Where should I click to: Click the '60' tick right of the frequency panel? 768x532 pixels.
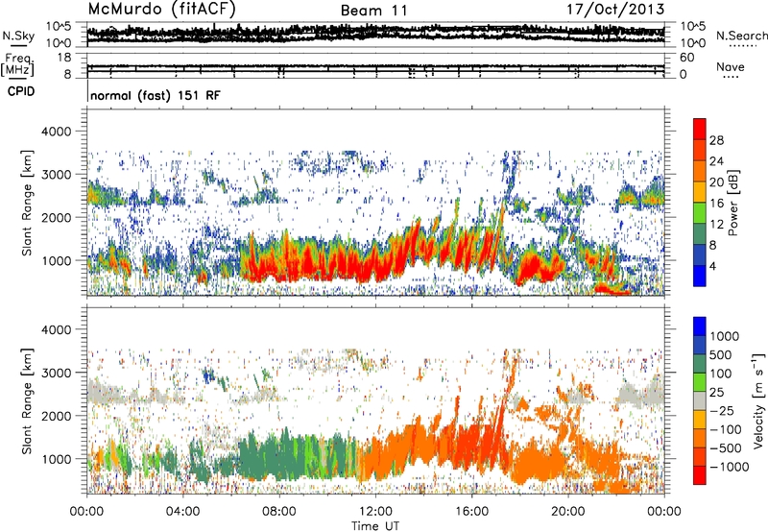click(687, 58)
